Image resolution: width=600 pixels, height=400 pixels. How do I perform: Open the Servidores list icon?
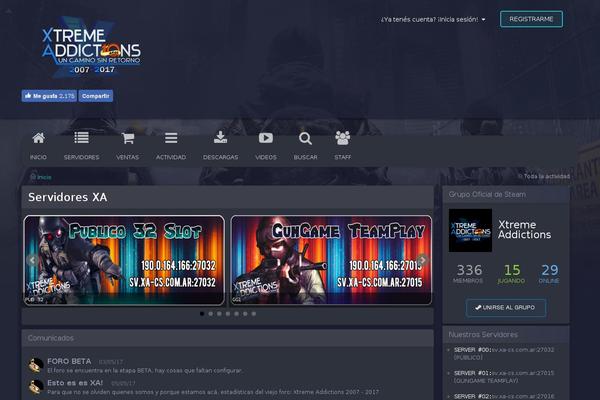coord(82,137)
